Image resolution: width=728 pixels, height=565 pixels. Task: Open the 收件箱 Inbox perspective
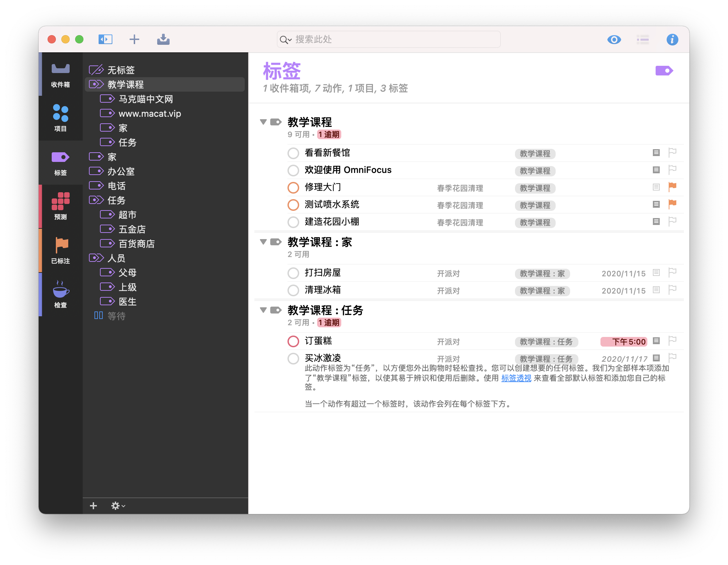pyautogui.click(x=61, y=75)
